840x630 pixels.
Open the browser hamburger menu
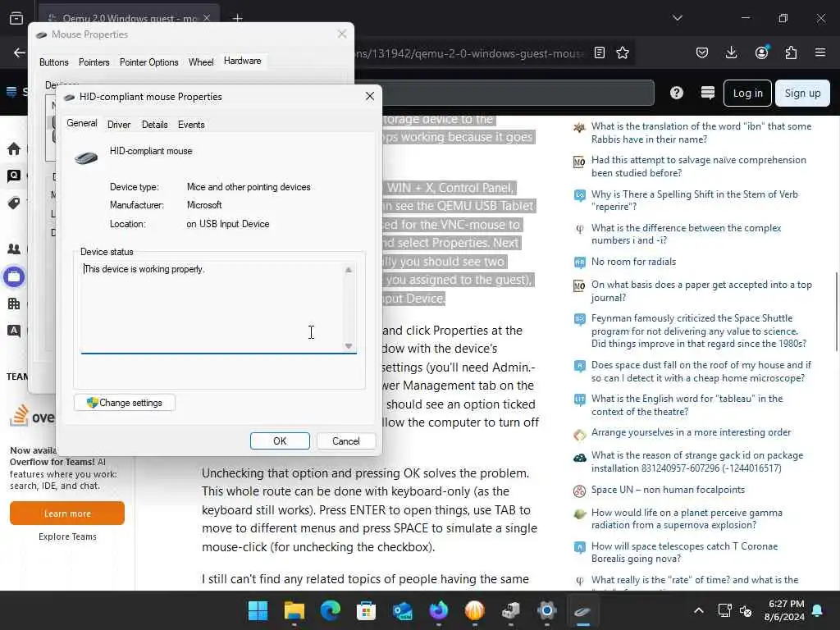pos(820,52)
